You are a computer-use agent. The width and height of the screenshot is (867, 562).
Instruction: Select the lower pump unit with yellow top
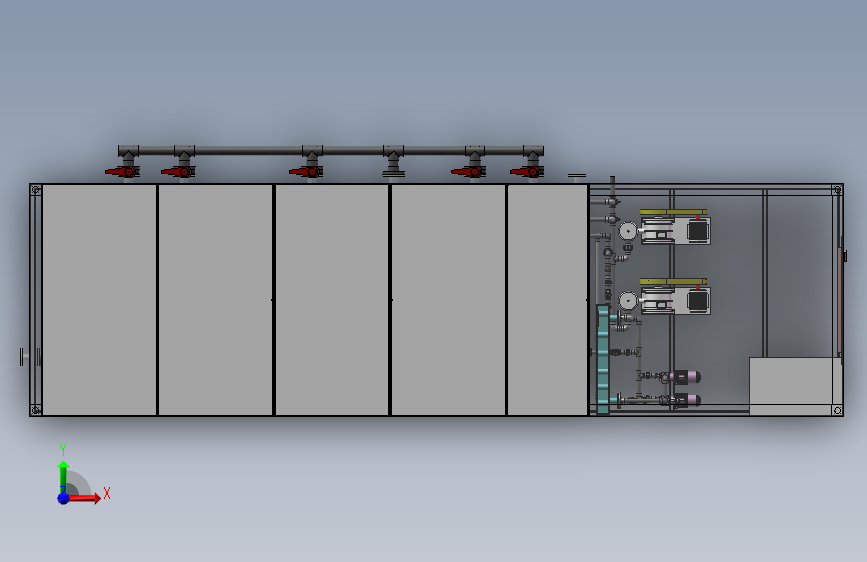(x=675, y=296)
